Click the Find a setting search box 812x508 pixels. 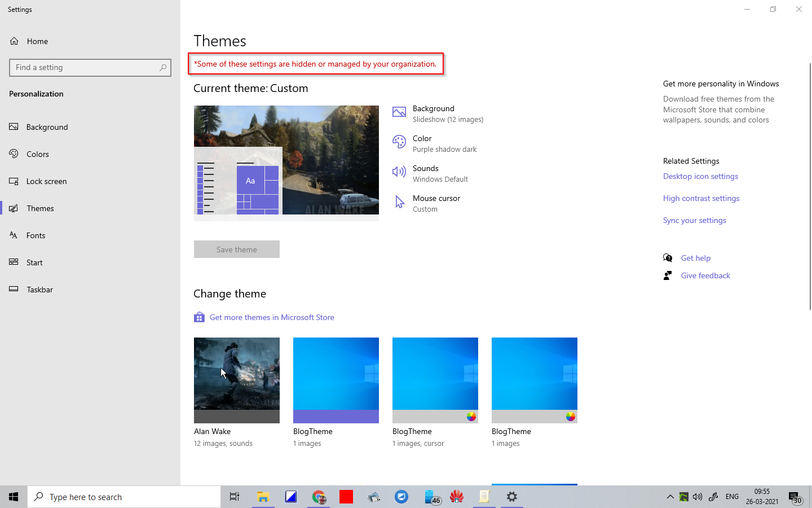pyautogui.click(x=86, y=67)
